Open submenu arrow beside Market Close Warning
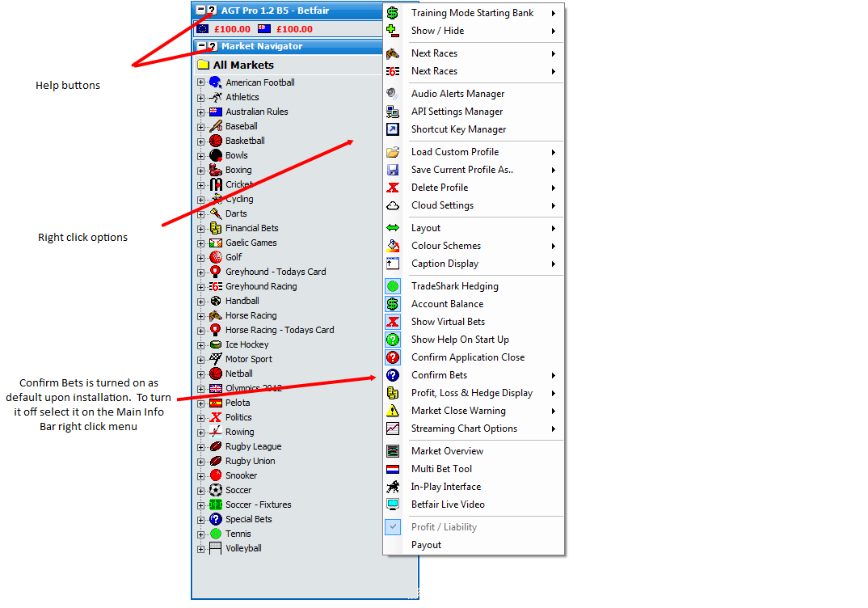868x608 pixels. 553,411
